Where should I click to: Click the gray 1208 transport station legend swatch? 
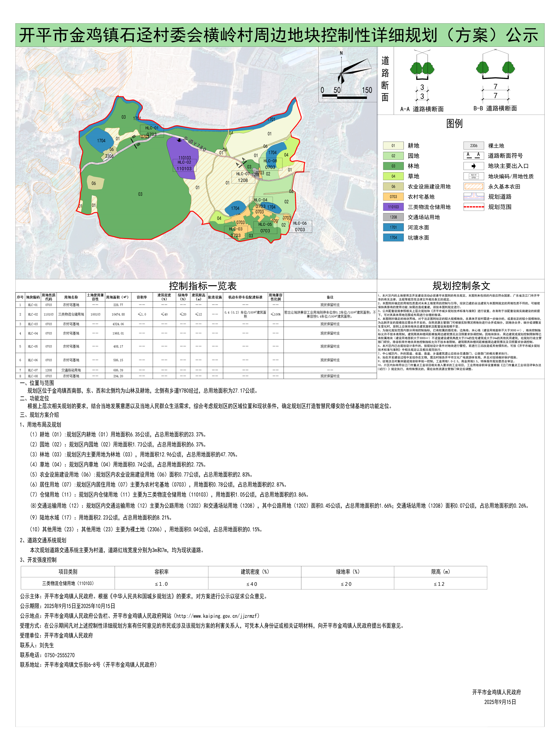click(x=393, y=217)
